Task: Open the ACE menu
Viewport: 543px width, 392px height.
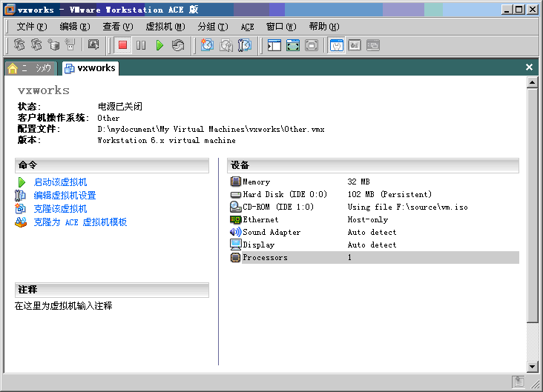Action: pos(247,27)
